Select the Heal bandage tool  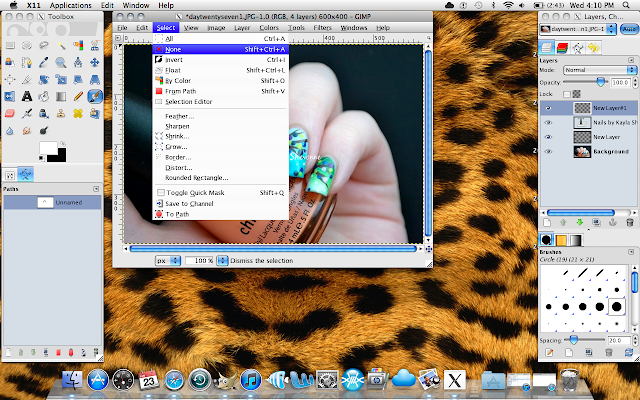pos(78,113)
